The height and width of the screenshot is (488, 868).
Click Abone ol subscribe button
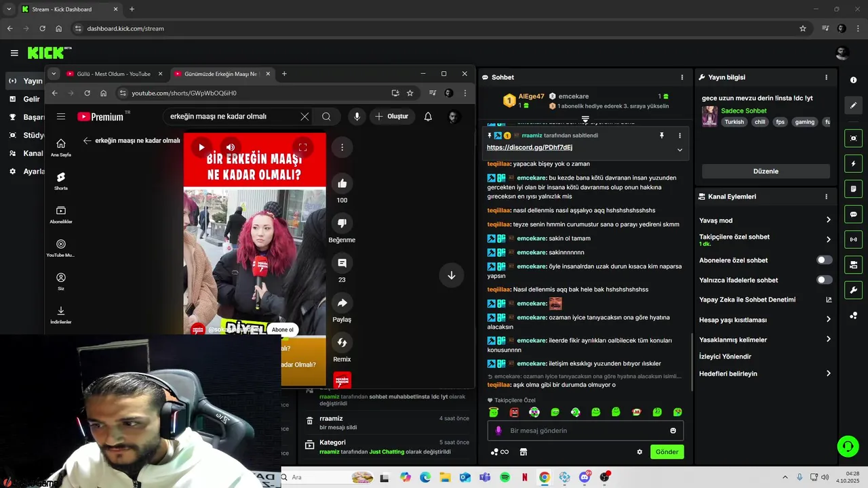pos(283,329)
